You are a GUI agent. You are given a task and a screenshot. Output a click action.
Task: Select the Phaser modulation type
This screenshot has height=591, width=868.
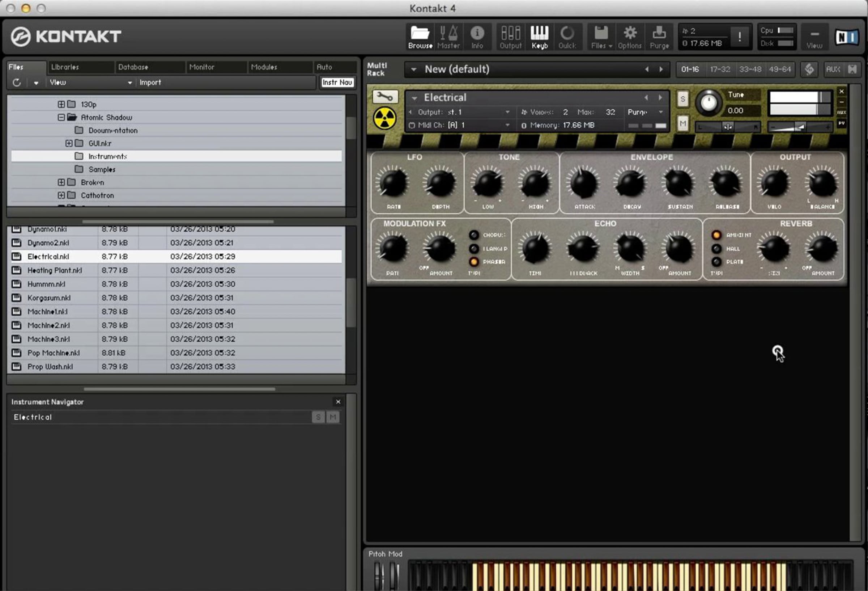(x=473, y=262)
